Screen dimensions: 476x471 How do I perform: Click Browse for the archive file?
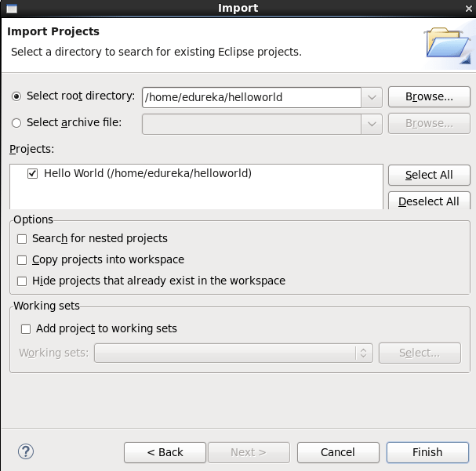tap(429, 124)
